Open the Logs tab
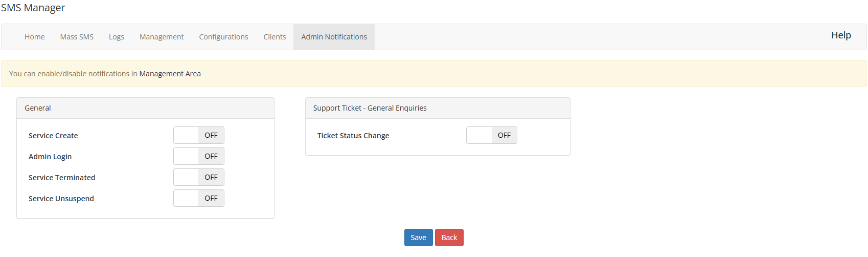868x257 pixels. point(117,37)
